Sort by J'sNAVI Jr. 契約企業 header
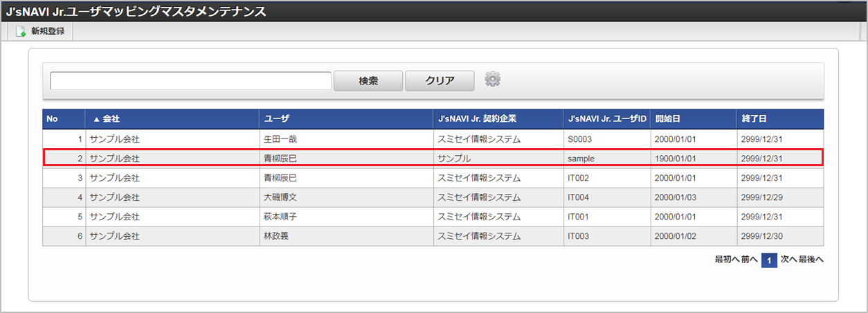 (x=498, y=119)
